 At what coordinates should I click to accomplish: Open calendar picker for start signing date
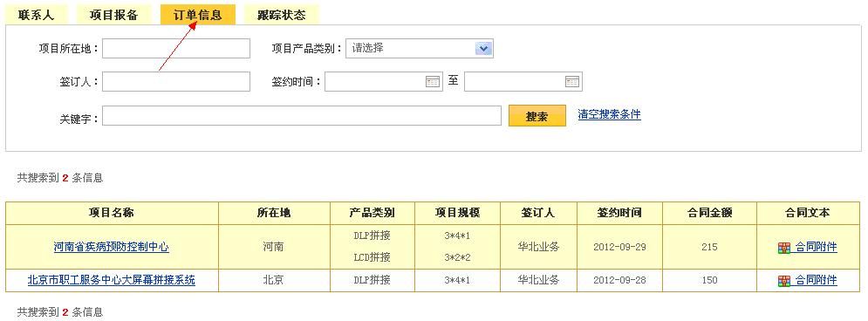pyautogui.click(x=433, y=82)
